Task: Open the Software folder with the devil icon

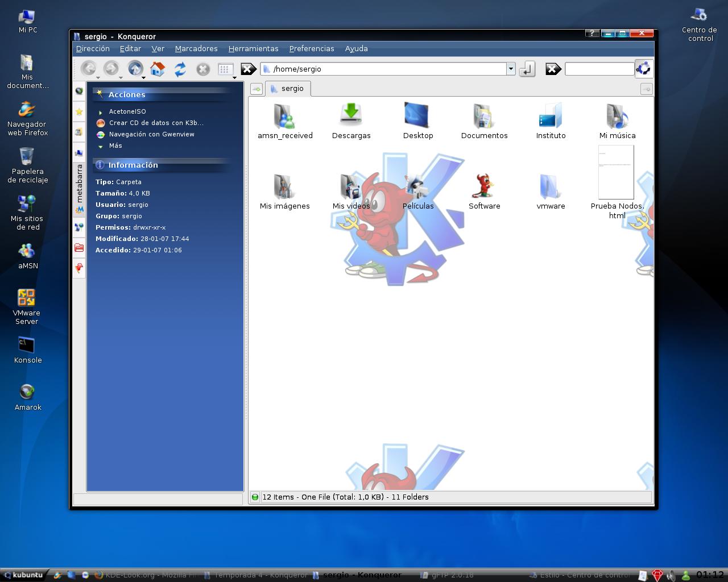Action: [484, 192]
